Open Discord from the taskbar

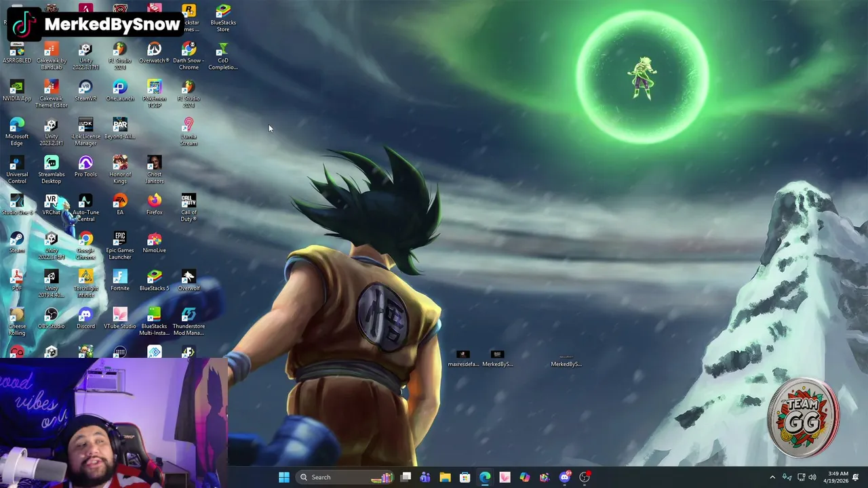564,477
